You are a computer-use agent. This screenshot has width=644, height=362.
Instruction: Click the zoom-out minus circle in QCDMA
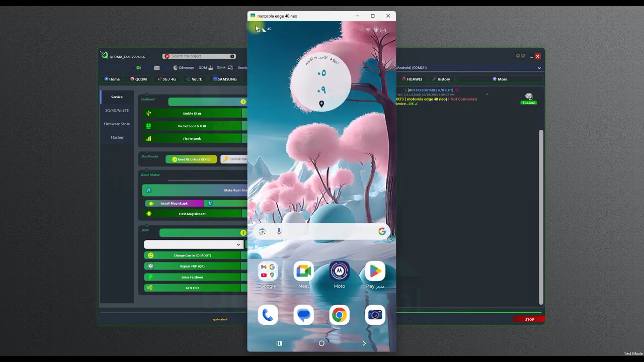tap(518, 56)
